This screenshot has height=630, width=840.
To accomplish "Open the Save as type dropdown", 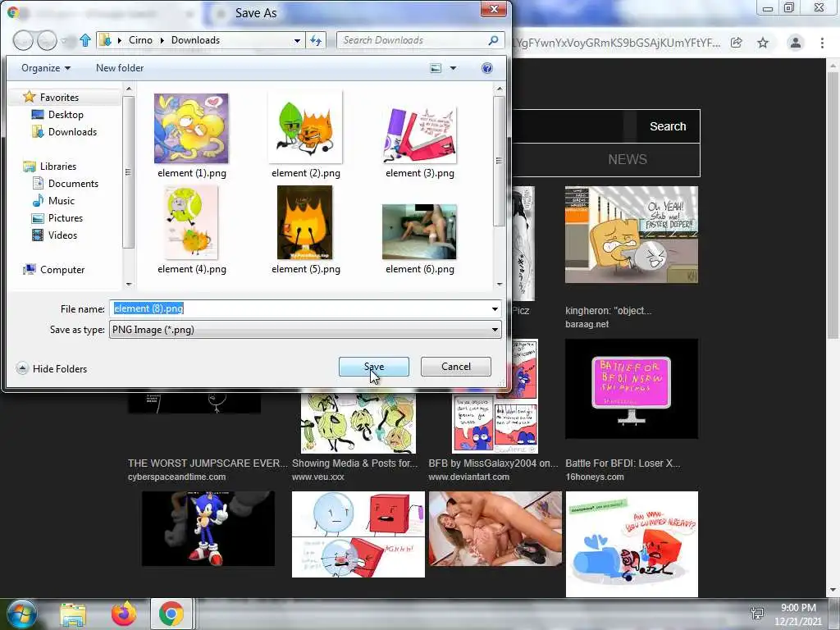I will (x=305, y=330).
